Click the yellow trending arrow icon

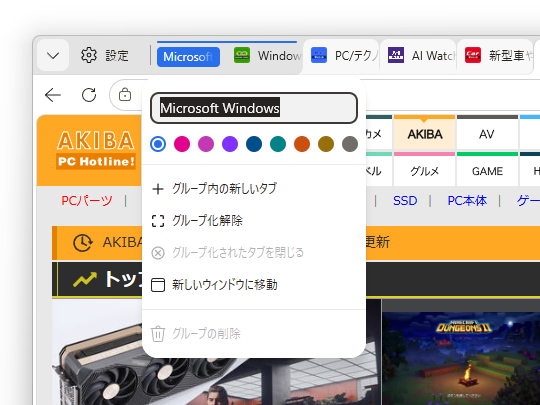tap(85, 279)
